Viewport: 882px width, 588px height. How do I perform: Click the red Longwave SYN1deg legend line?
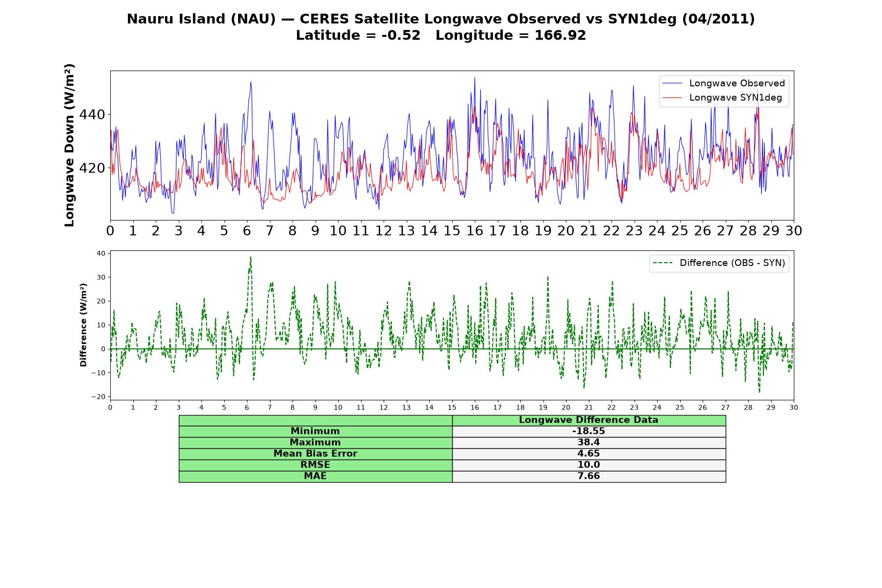[x=672, y=98]
